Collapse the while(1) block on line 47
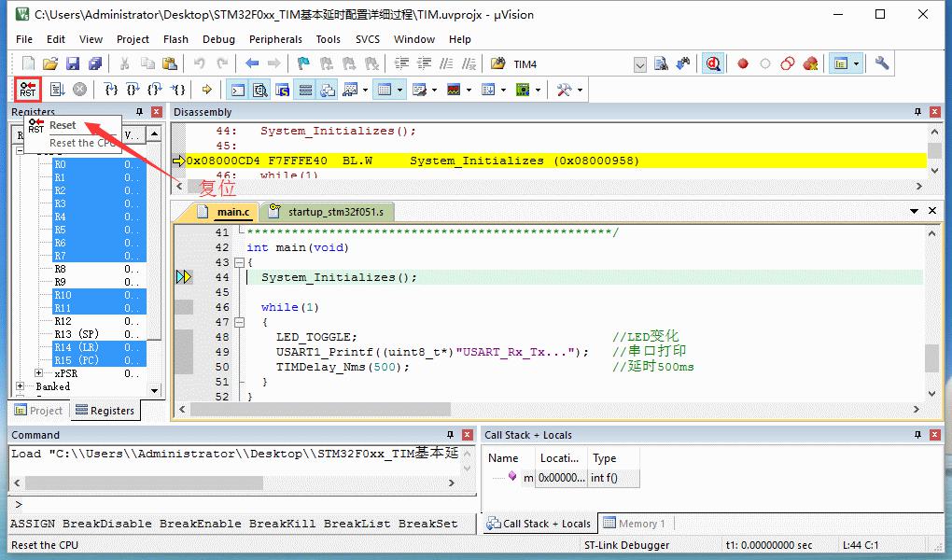The width and height of the screenshot is (952, 560). [239, 323]
